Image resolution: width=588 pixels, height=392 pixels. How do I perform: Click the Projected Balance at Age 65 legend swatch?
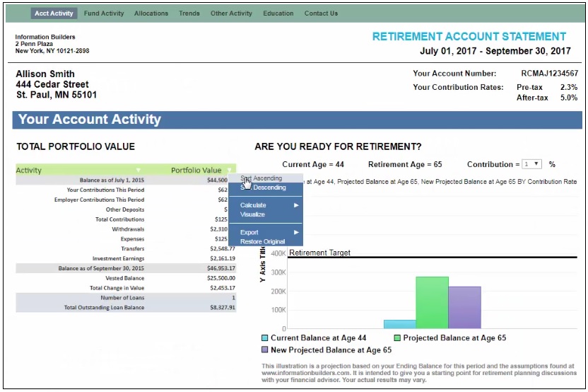click(x=397, y=338)
